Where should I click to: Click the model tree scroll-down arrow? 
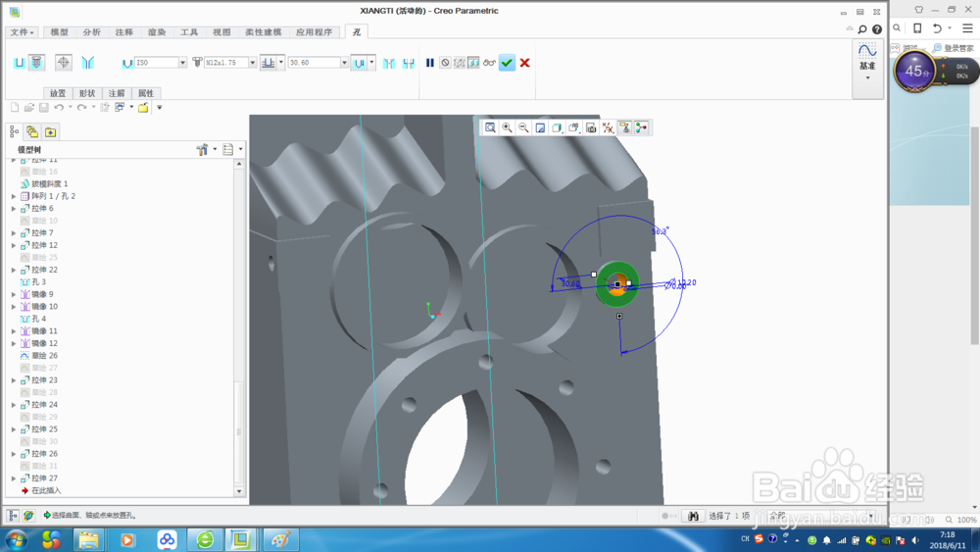(239, 491)
